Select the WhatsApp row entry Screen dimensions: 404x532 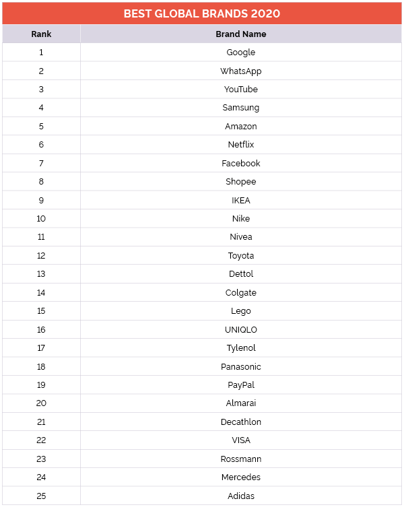pos(240,71)
